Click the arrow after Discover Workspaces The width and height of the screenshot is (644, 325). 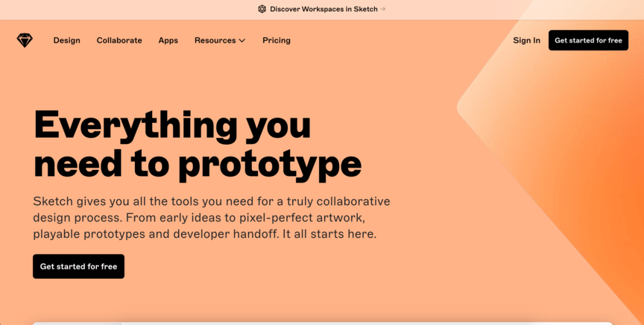(x=383, y=9)
